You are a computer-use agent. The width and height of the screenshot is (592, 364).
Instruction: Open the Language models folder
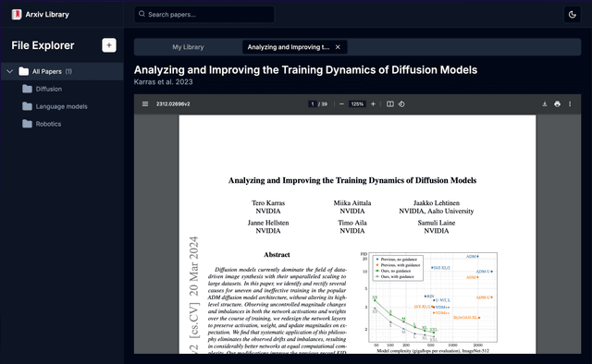(x=62, y=106)
